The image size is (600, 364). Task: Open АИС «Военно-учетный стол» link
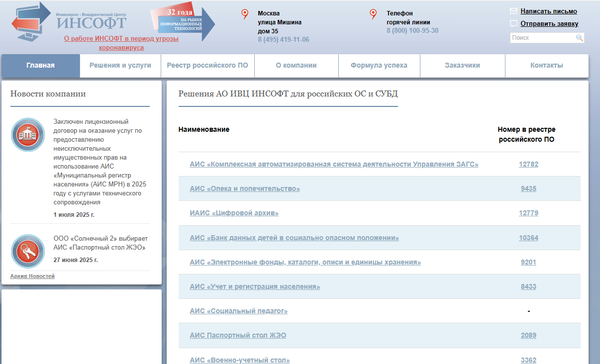(x=240, y=360)
